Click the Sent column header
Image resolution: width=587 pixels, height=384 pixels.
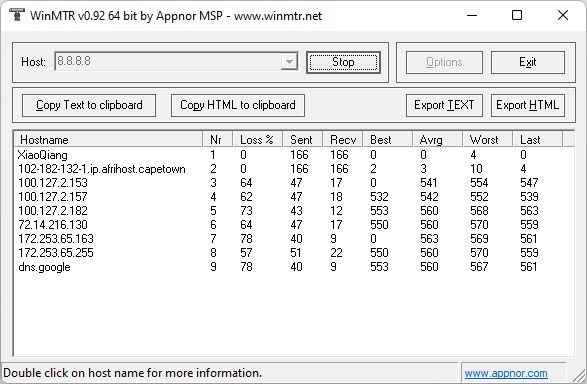click(303, 140)
